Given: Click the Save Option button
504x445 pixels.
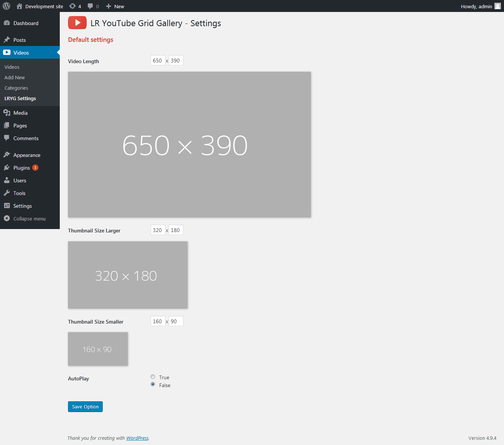Looking at the screenshot, I should (85, 407).
